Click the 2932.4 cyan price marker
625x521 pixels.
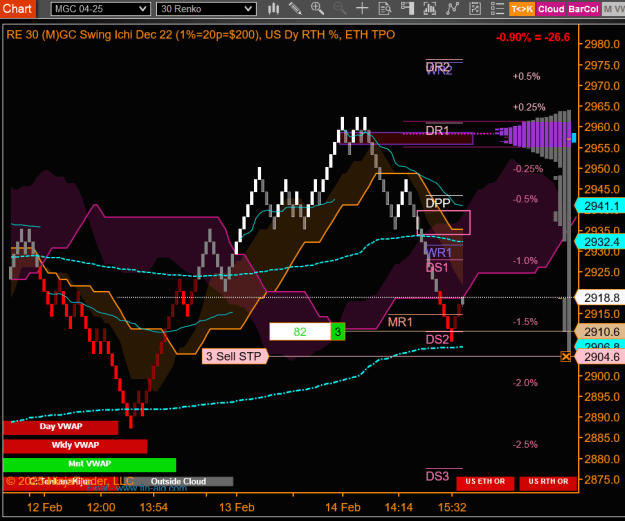click(x=600, y=242)
